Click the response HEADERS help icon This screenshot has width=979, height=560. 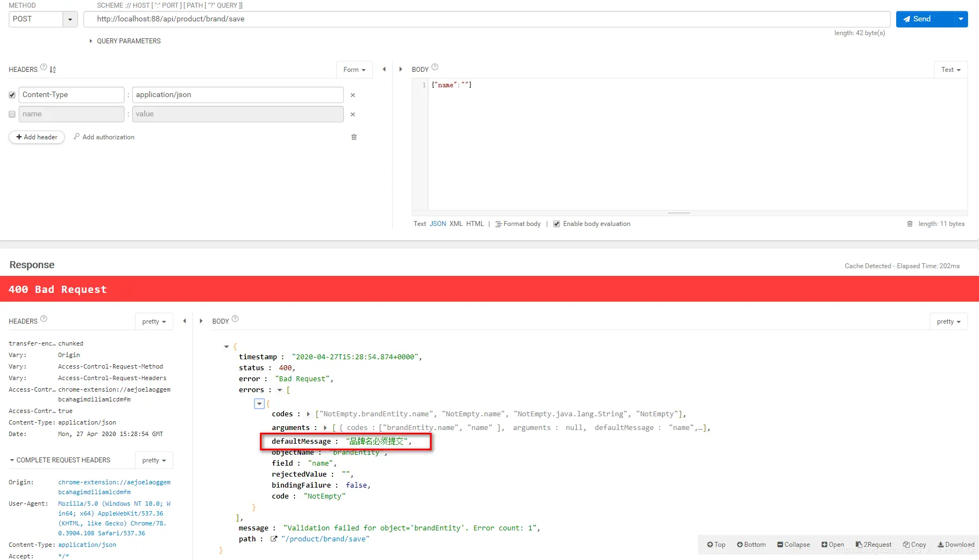[44, 319]
